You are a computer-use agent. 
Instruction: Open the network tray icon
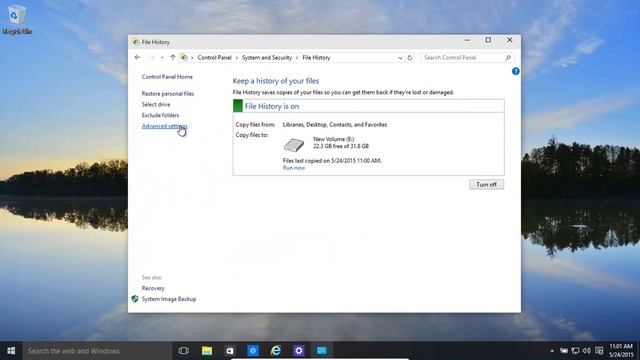coord(576,351)
